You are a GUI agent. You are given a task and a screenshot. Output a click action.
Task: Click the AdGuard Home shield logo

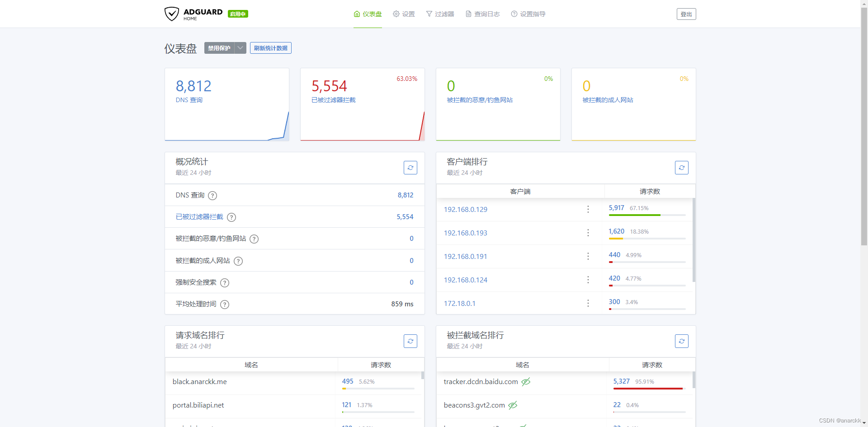(172, 14)
